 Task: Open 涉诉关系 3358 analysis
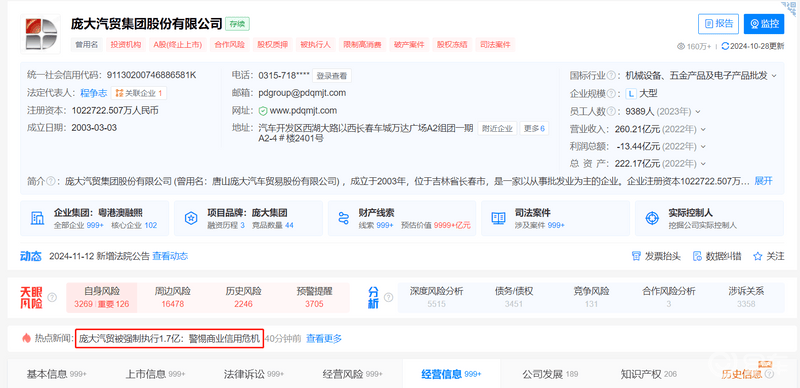[x=746, y=298]
